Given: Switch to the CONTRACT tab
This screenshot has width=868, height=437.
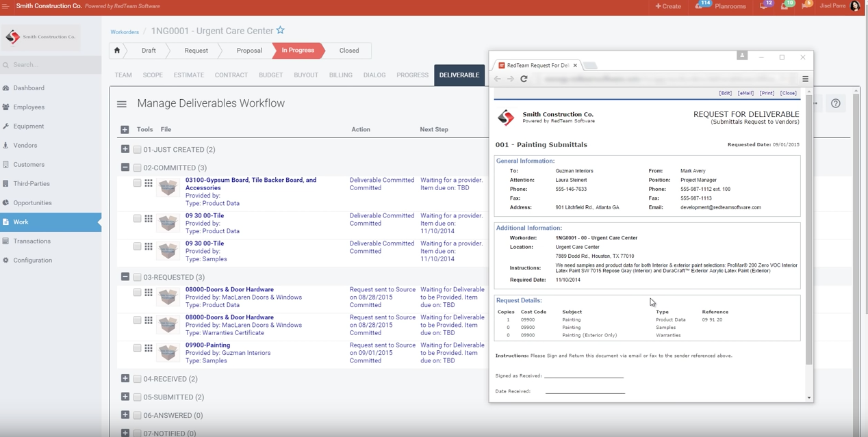Looking at the screenshot, I should pos(231,75).
